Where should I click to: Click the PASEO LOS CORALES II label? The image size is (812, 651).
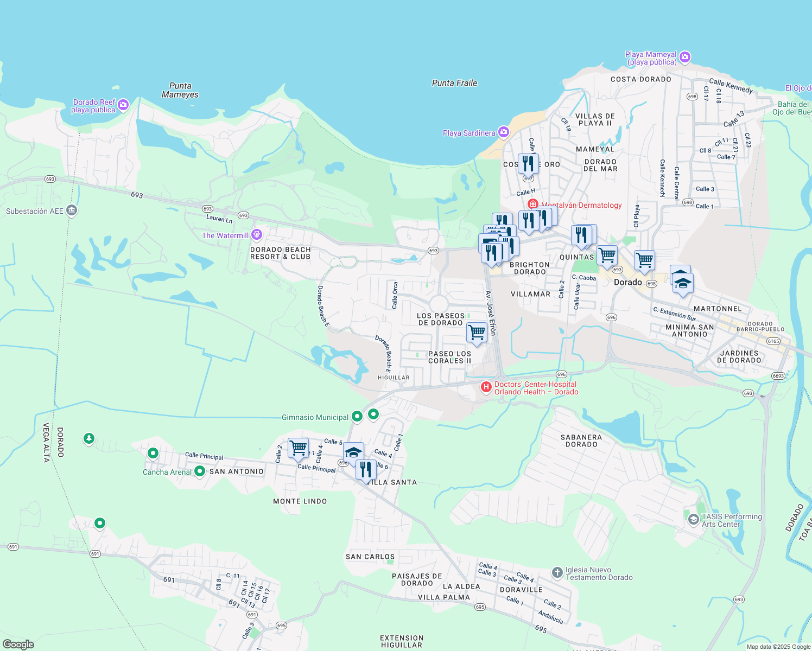[x=450, y=357]
